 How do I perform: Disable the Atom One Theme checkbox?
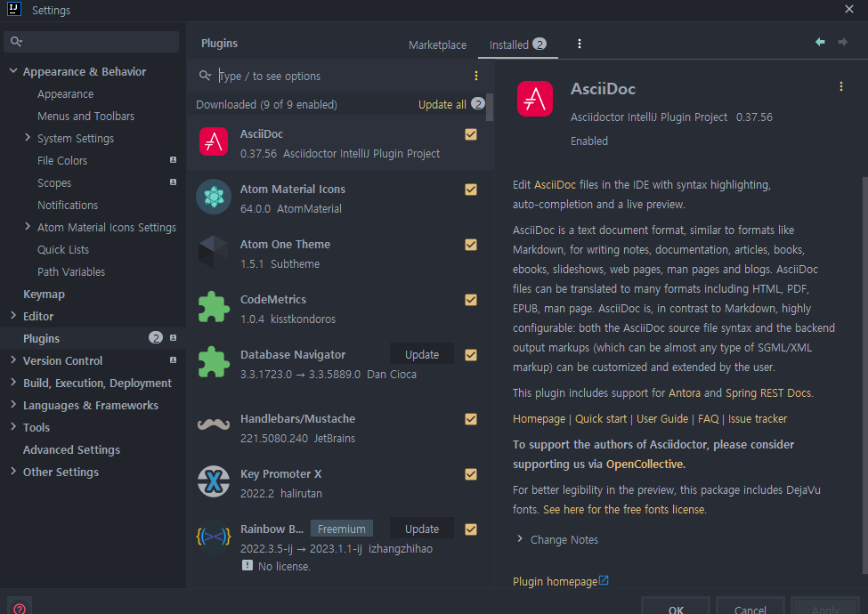pyautogui.click(x=471, y=245)
